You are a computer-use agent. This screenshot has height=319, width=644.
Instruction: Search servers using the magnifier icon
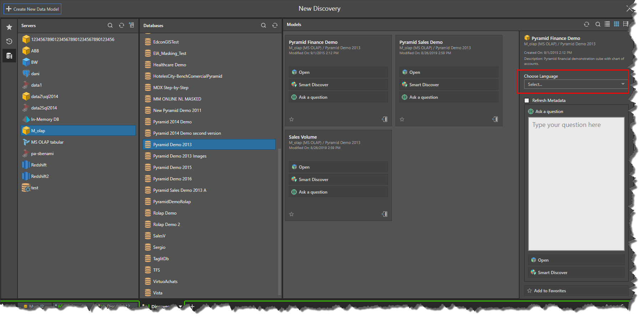tap(110, 25)
